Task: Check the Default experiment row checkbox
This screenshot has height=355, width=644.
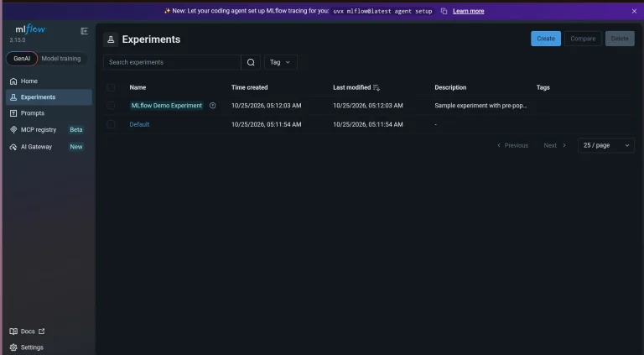Action: (111, 124)
